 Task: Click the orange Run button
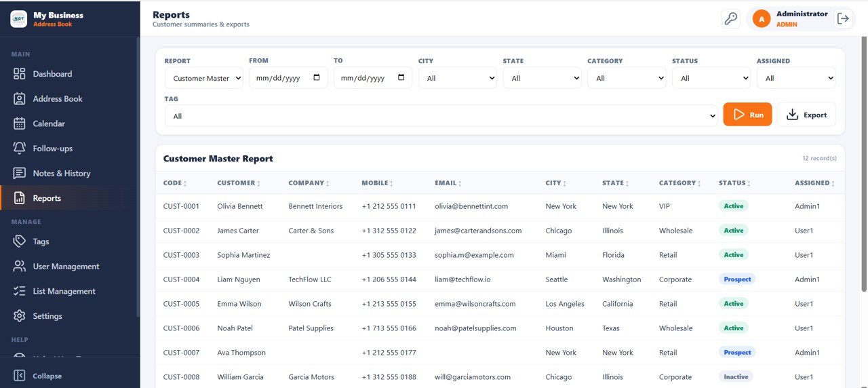pyautogui.click(x=747, y=115)
